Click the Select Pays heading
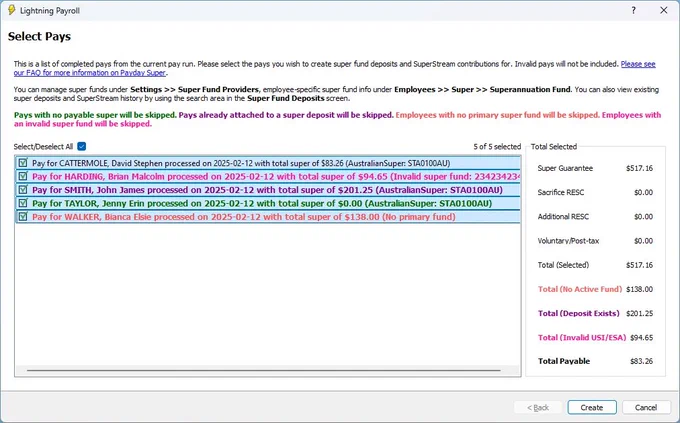The image size is (680, 423). [x=39, y=36]
